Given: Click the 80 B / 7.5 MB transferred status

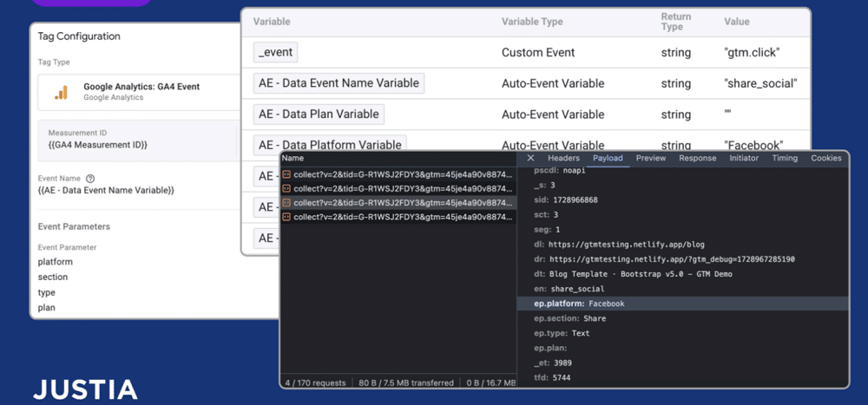Looking at the screenshot, I should tap(406, 382).
